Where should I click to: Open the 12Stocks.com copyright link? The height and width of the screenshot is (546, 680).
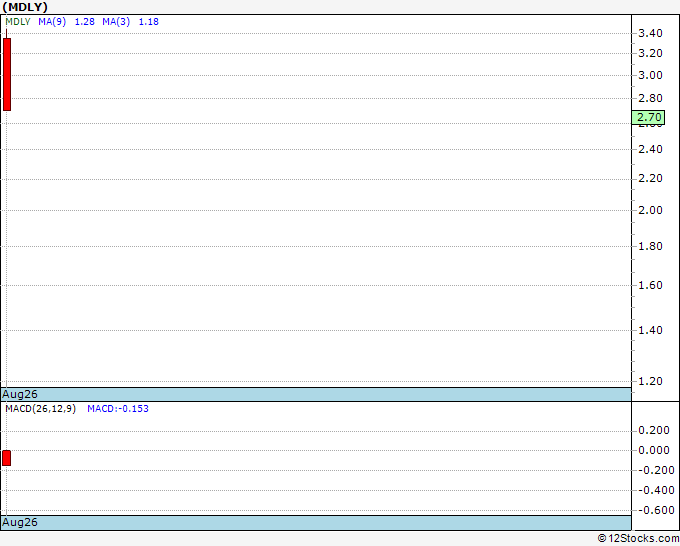(638, 538)
